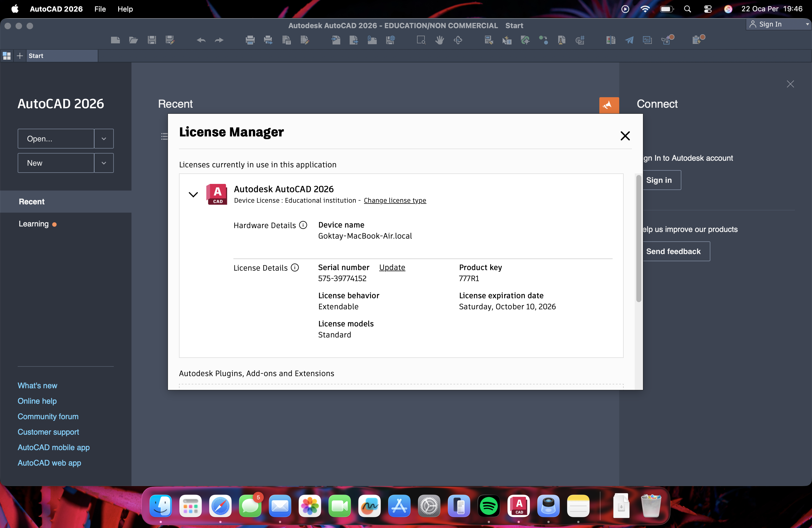Click the Send feedback button
Viewport: 812px width, 528px height.
pyautogui.click(x=676, y=251)
